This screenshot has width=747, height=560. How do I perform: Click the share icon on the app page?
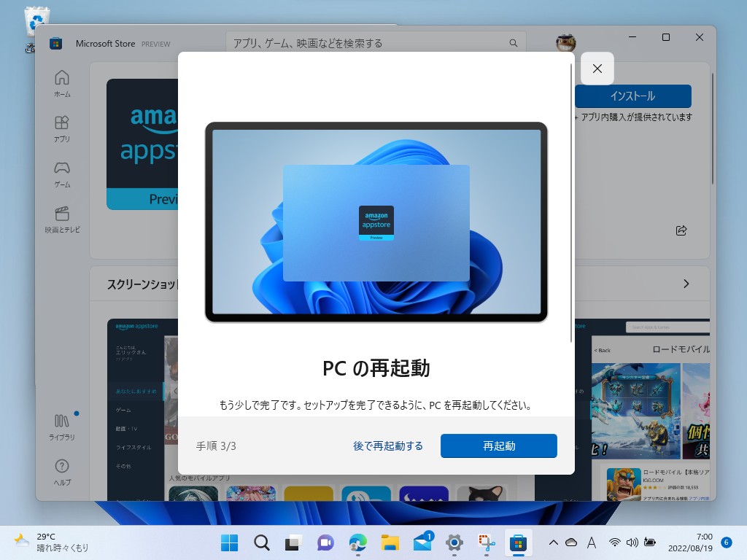(681, 230)
